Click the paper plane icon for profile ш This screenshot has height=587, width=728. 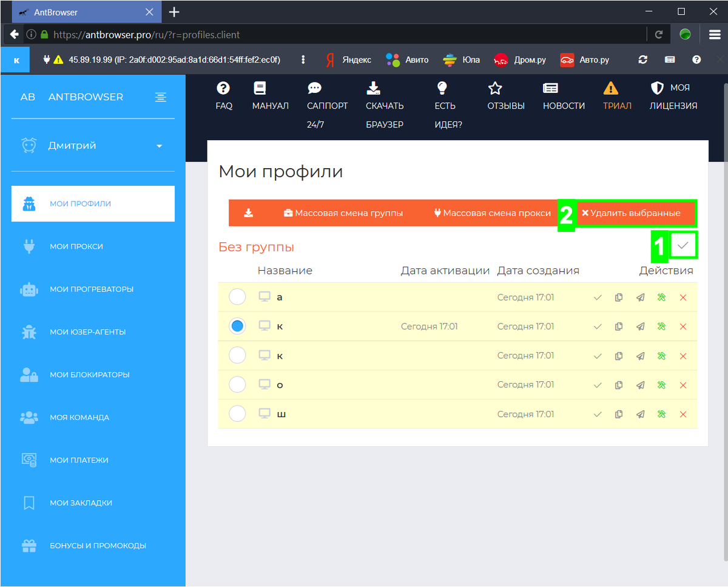point(640,414)
